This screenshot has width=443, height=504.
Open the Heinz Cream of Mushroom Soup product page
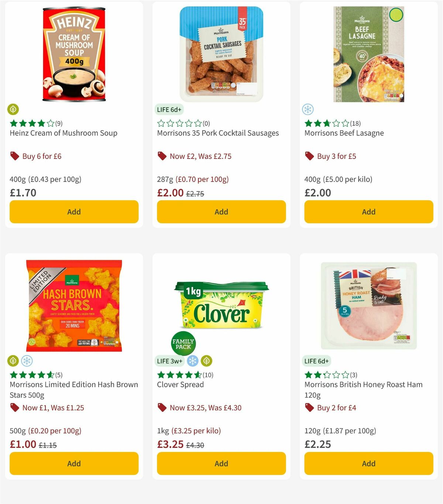pos(63,133)
